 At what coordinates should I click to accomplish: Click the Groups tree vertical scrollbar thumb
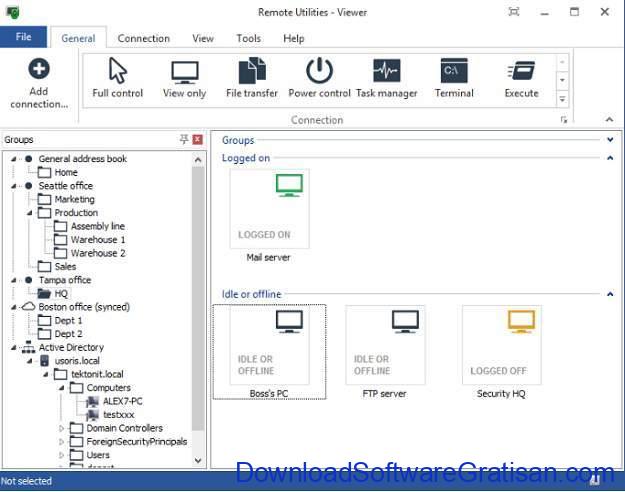pos(198,299)
